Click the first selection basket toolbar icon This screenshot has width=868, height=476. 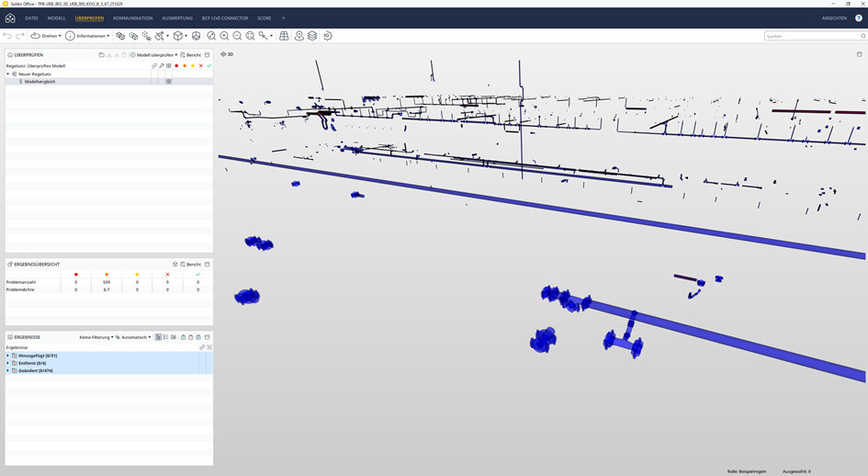[120, 36]
